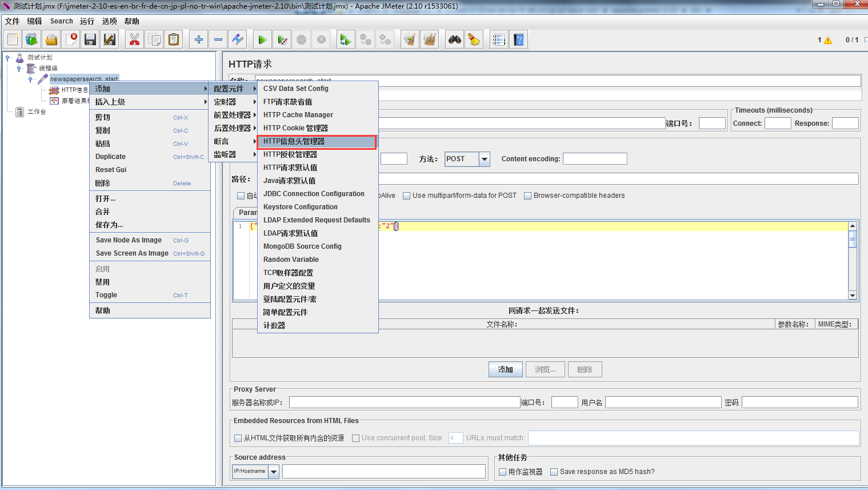This screenshot has height=490, width=868.
Task: Click the New test plan toolbar icon
Action: (x=13, y=39)
